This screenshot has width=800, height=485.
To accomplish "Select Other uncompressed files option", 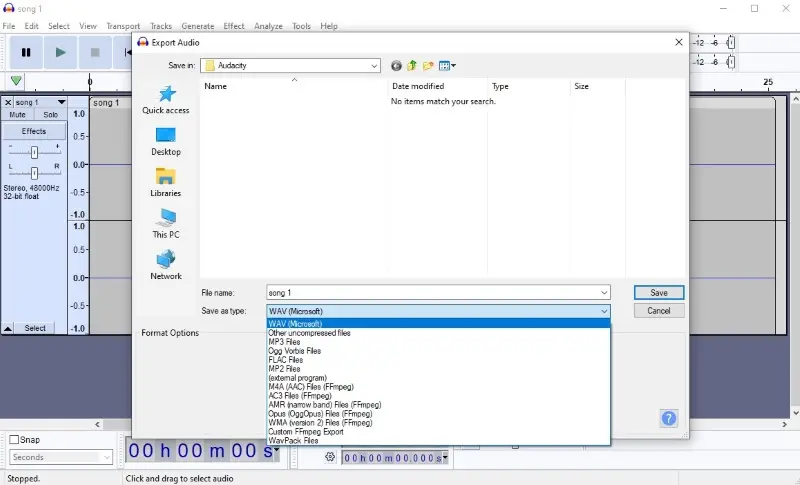I will (x=438, y=333).
